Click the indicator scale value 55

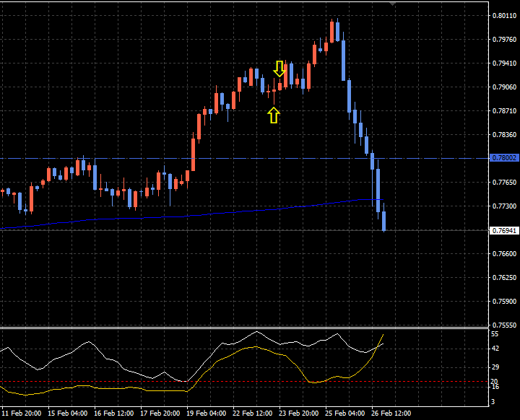pos(495,334)
